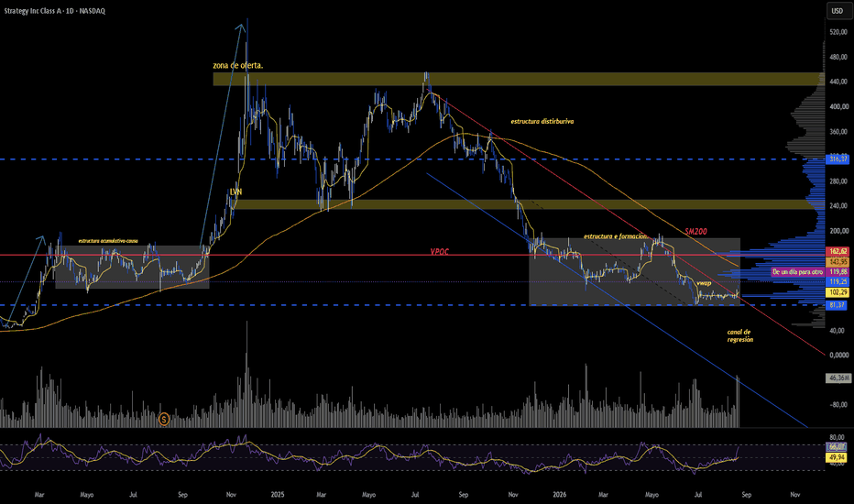Click the blue 119,25 price label
The height and width of the screenshot is (504, 854).
point(838,281)
